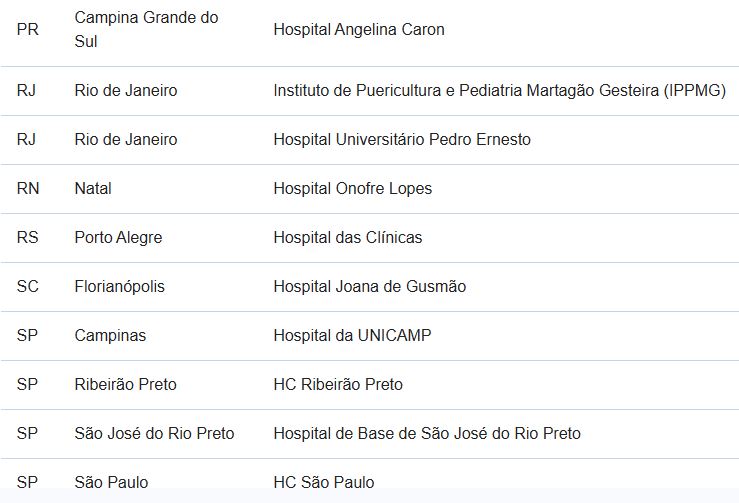Screen dimensions: 739x503
Task: Select the Hospital Joana de Gusmão entry
Action: tap(370, 286)
